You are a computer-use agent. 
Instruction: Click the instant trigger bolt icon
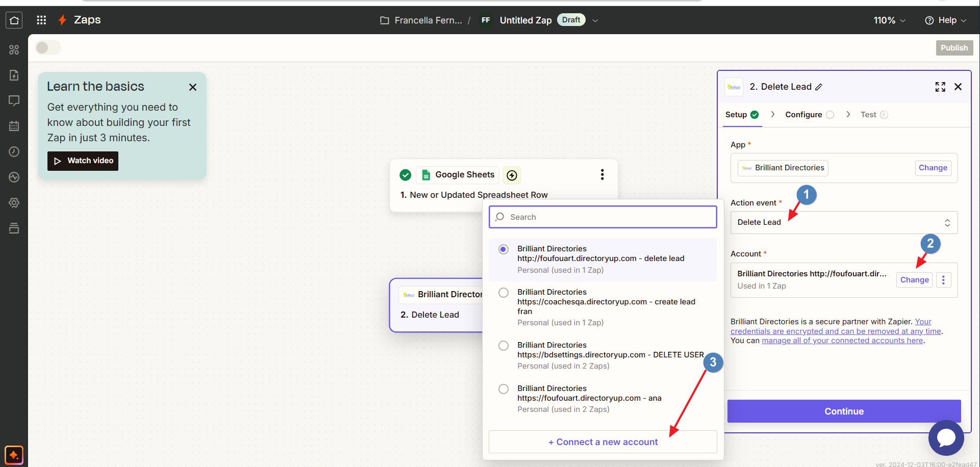click(x=512, y=175)
